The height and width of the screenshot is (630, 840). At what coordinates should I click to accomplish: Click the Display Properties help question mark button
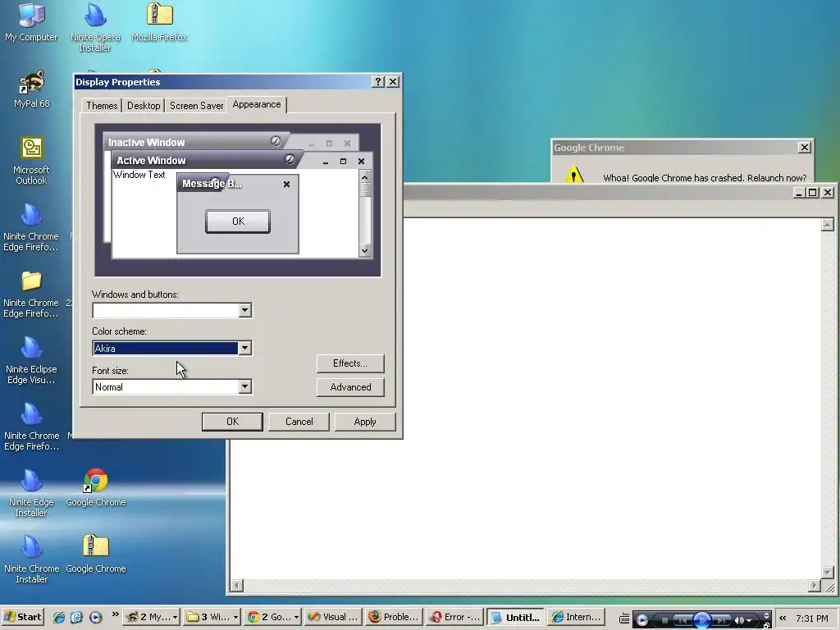pyautogui.click(x=378, y=81)
